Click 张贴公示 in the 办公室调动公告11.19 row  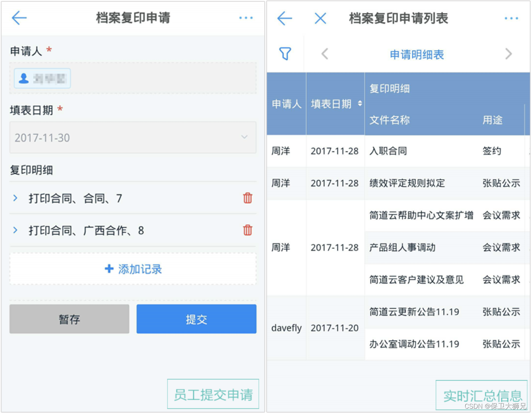[501, 344]
